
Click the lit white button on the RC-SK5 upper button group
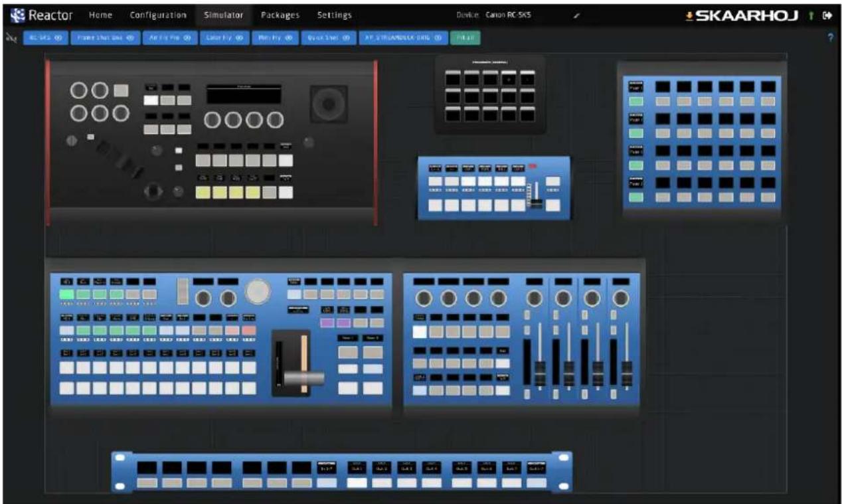[x=151, y=100]
